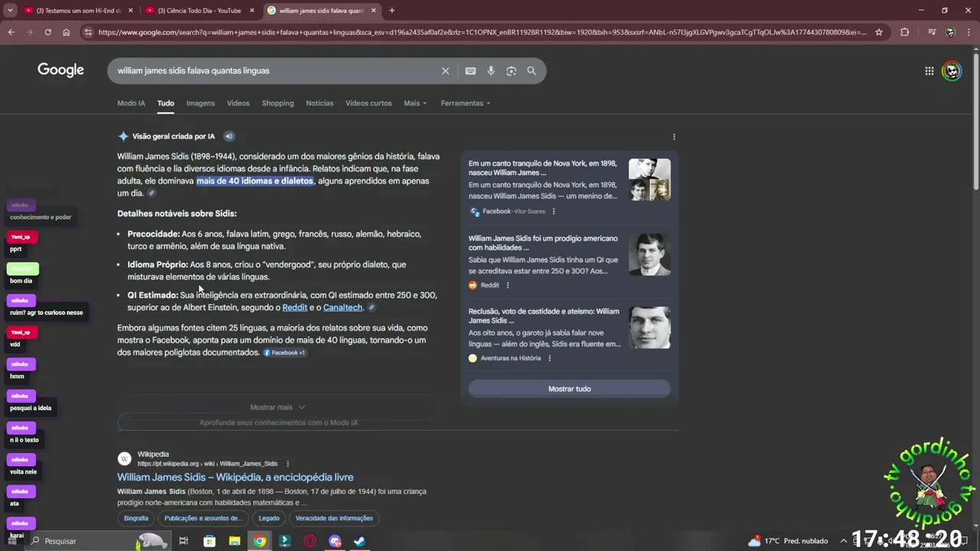The image size is (980, 551).
Task: Open Facebook source card thumbnail
Action: [x=649, y=180]
